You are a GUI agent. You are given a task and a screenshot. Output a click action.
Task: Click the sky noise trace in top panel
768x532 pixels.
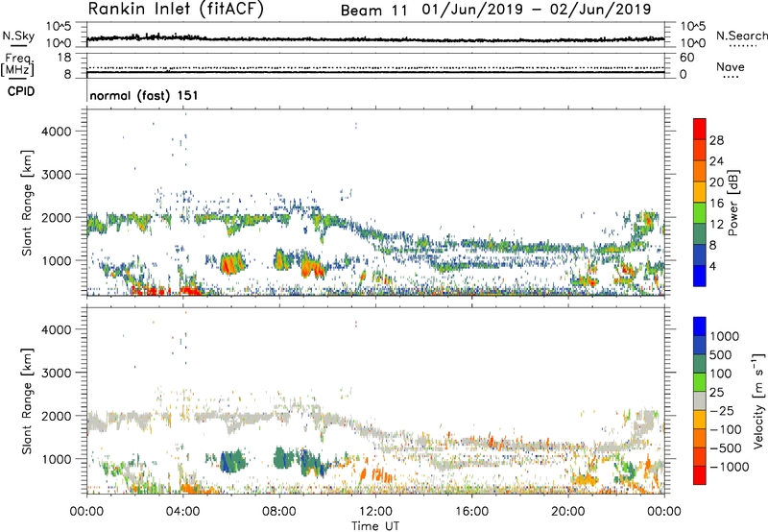375,38
